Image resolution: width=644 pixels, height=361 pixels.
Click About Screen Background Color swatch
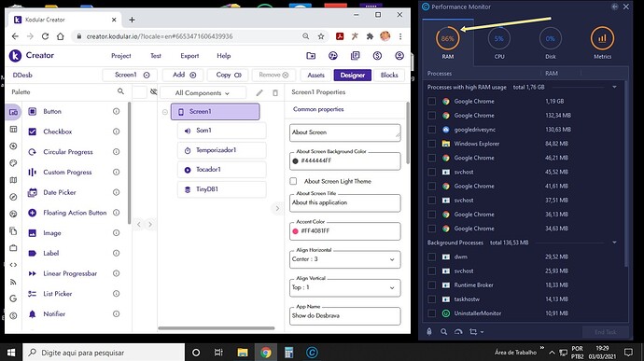pos(295,161)
